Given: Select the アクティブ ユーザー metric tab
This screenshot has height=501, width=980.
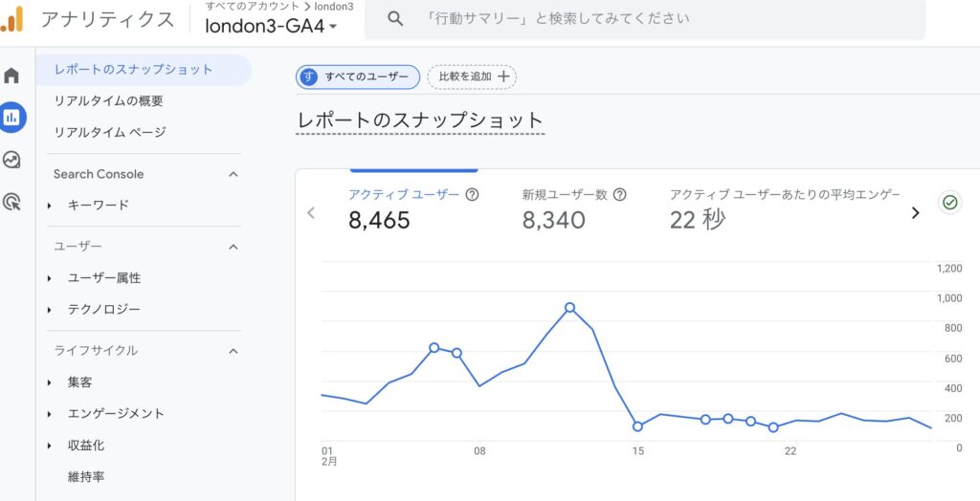Looking at the screenshot, I should 404,207.
